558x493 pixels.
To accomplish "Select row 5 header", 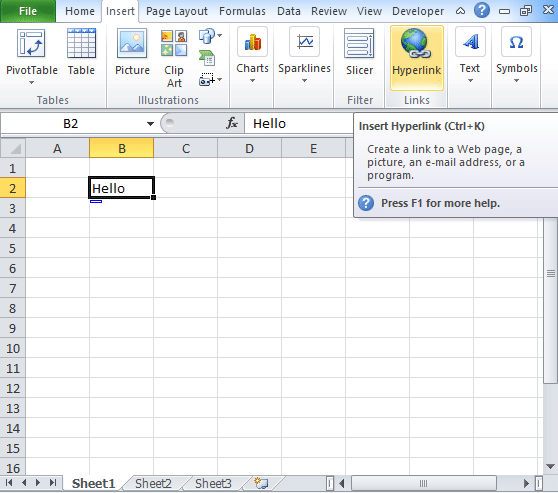I will point(12,248).
